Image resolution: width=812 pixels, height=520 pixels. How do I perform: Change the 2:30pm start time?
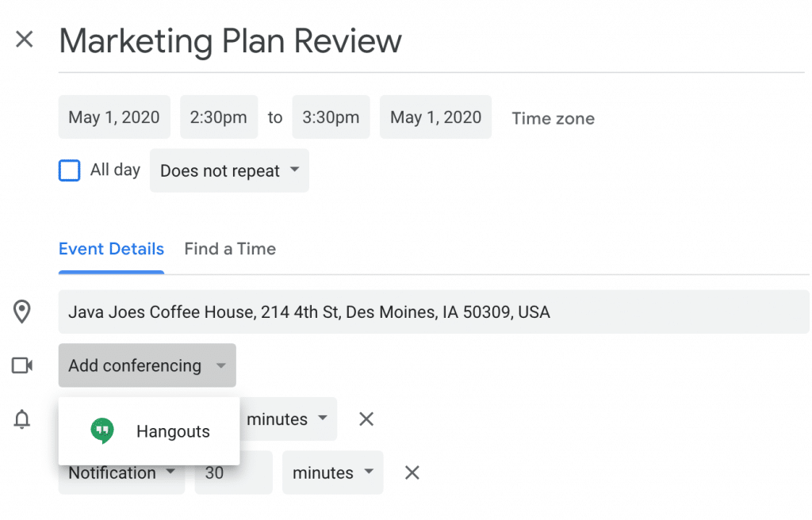point(219,117)
